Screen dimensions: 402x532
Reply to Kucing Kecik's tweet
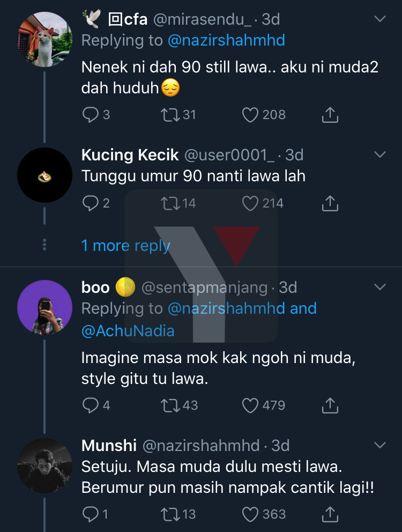pyautogui.click(x=90, y=203)
